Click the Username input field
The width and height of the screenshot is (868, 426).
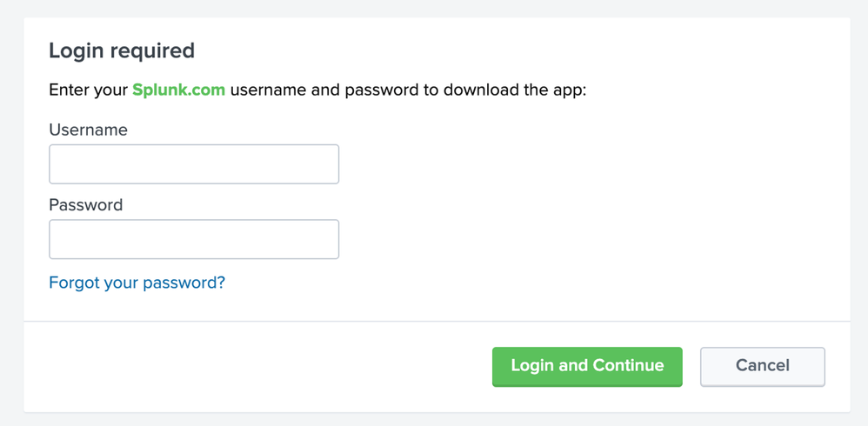193,164
